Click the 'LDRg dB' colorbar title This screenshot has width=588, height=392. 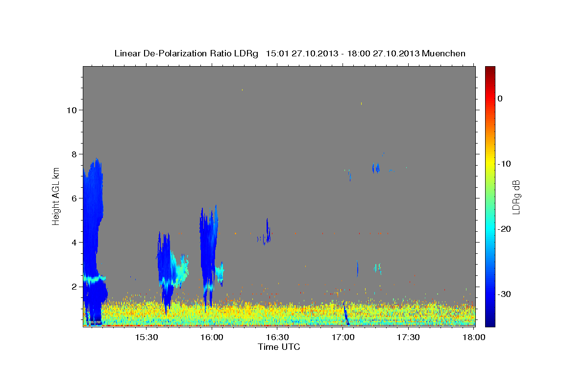pyautogui.click(x=516, y=197)
